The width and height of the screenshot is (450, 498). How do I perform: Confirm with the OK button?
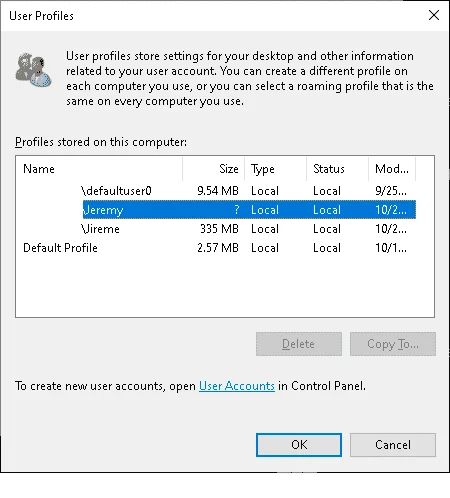pyautogui.click(x=299, y=445)
